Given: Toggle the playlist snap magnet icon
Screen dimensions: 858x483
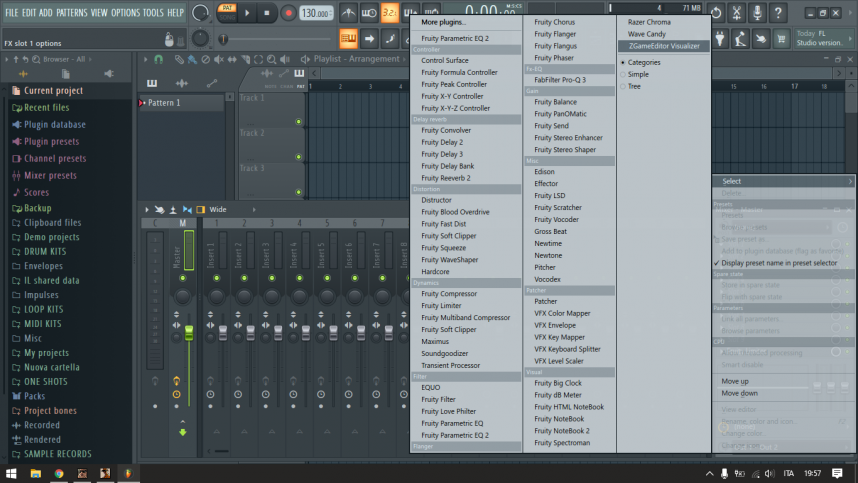Looking at the screenshot, I should tap(159, 59).
